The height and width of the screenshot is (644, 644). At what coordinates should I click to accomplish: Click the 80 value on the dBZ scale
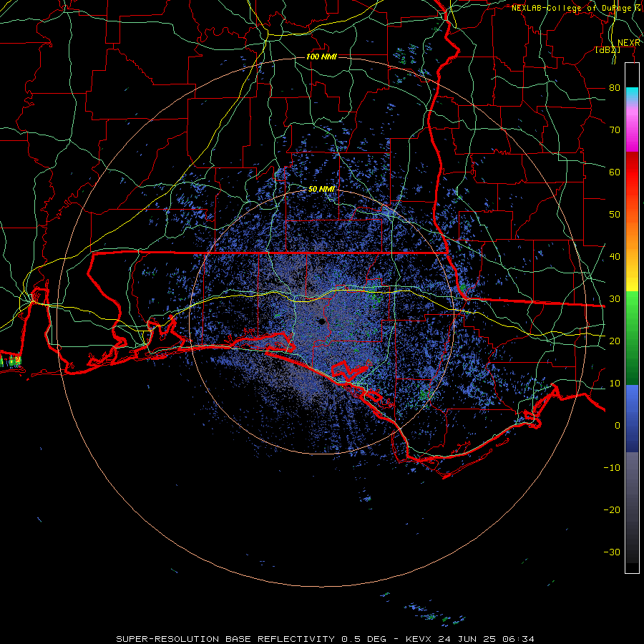(615, 87)
